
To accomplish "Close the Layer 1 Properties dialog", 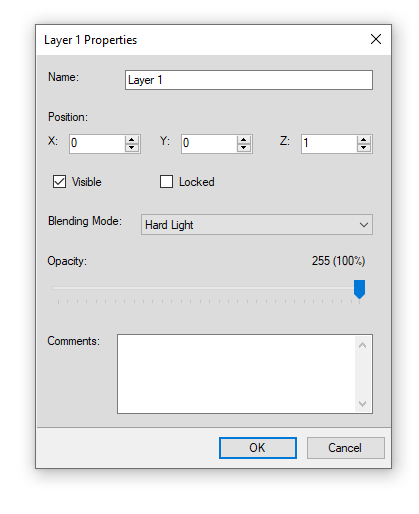I will tap(376, 39).
